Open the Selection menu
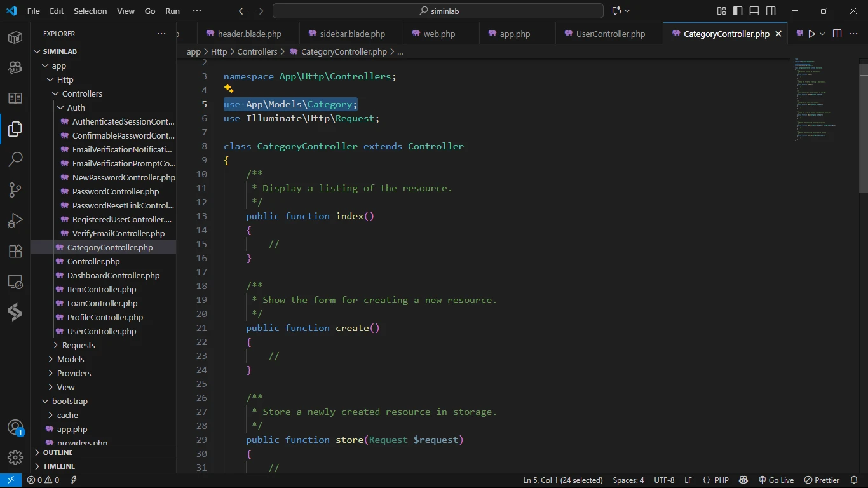This screenshot has height=488, width=868. pyautogui.click(x=90, y=11)
